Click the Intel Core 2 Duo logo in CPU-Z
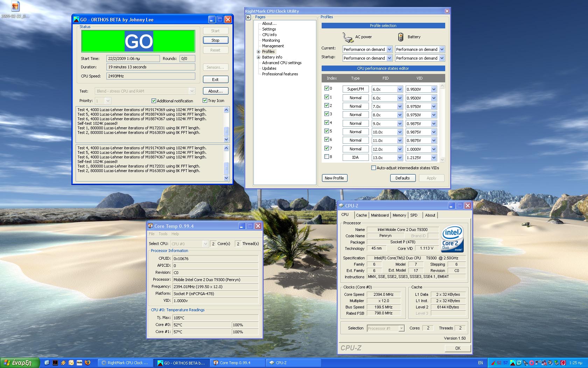 pyautogui.click(x=452, y=239)
